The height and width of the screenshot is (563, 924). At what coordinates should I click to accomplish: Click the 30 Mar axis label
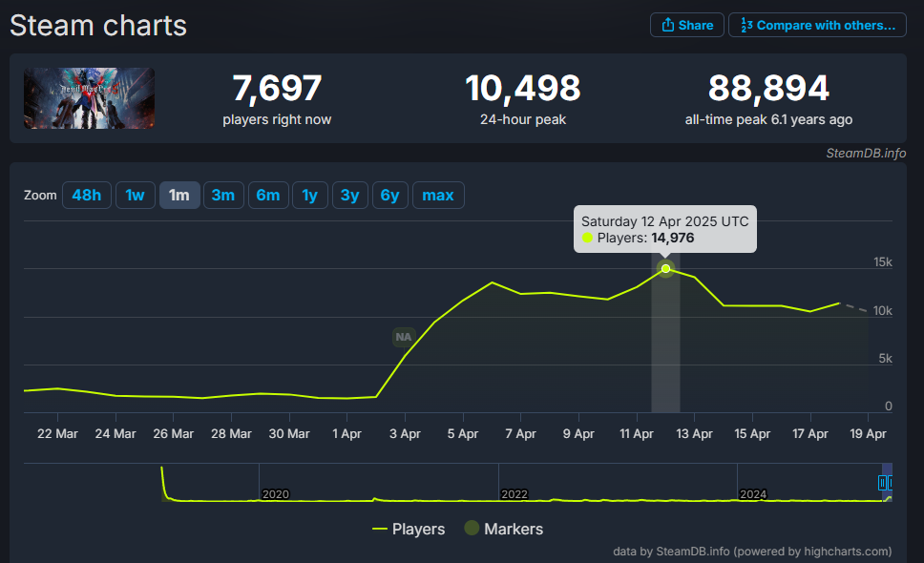(289, 434)
